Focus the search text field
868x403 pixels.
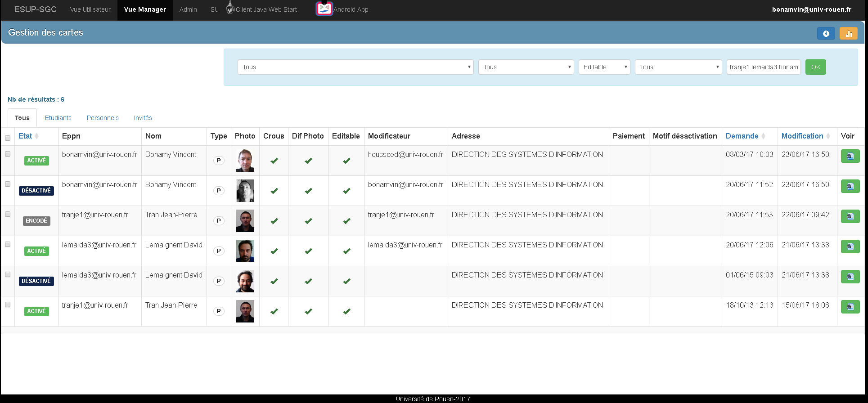(x=763, y=67)
